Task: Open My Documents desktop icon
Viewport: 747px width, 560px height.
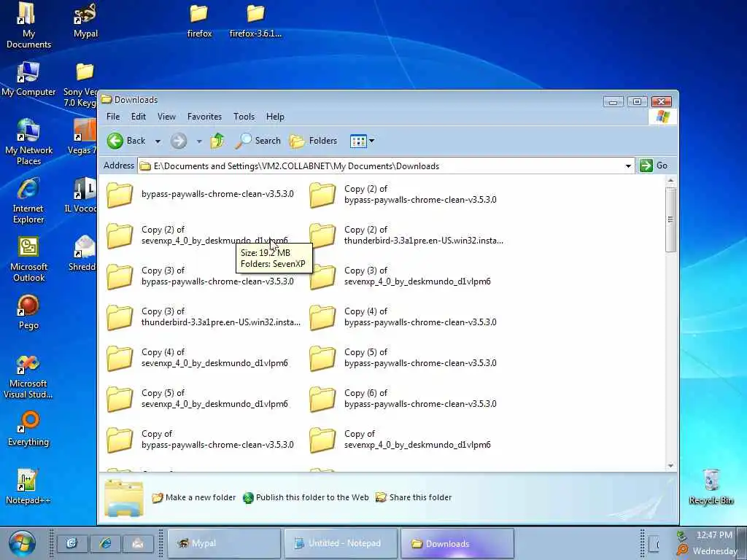Action: 28,26
